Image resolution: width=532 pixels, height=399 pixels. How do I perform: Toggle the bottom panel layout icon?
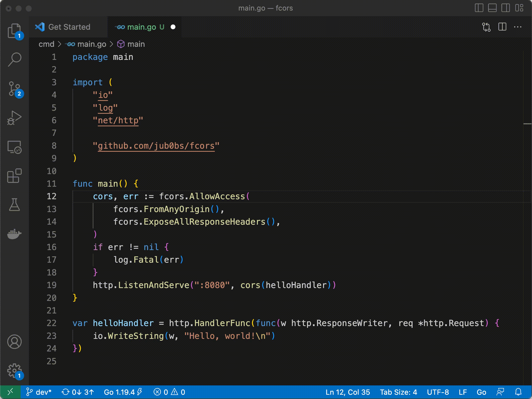[492, 8]
